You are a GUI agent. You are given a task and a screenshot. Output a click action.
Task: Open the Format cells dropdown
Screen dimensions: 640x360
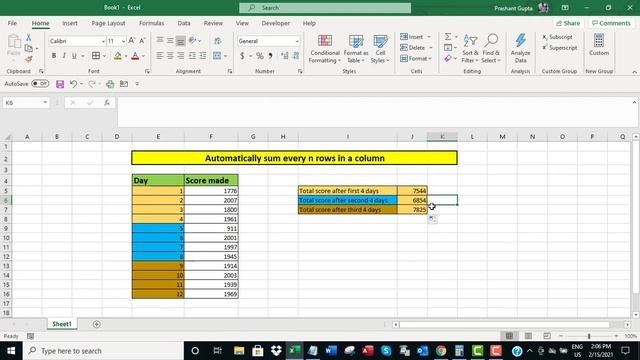[x=415, y=59]
